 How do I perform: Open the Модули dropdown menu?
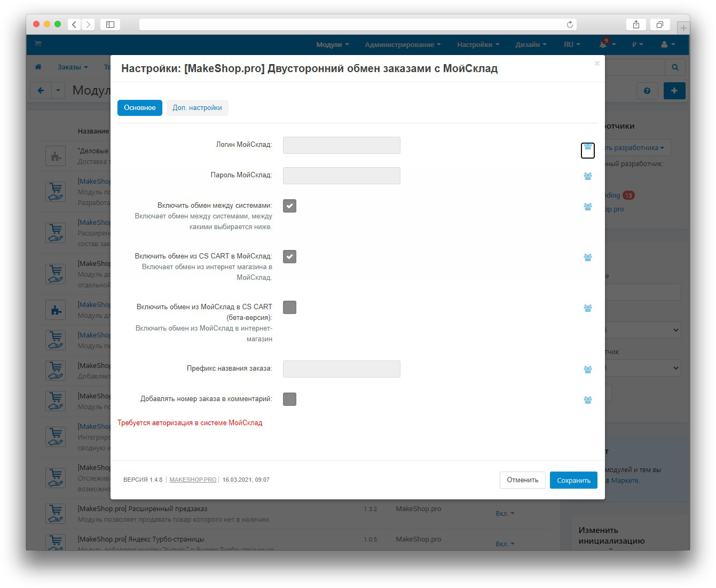pos(332,45)
